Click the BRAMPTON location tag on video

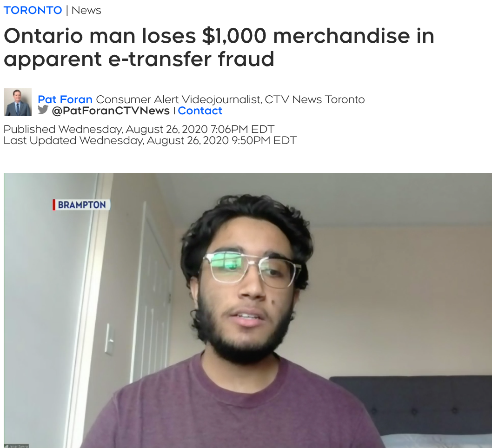tap(81, 205)
